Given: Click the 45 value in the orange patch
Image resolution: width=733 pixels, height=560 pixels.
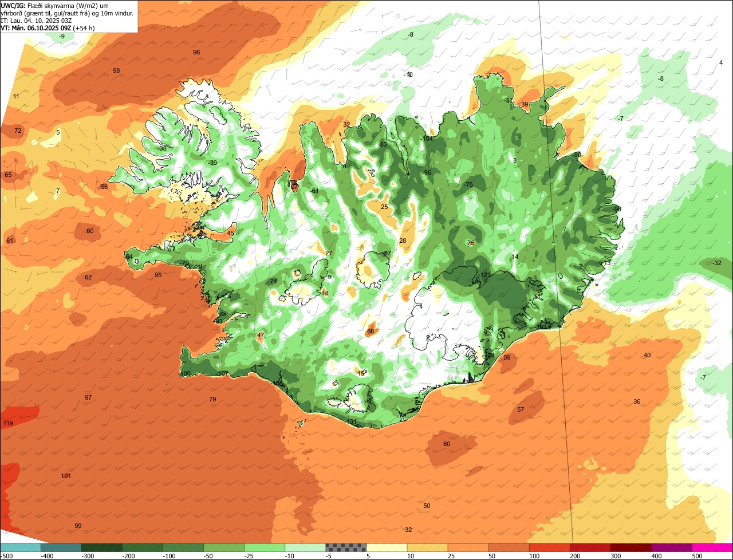Looking at the screenshot, I should click(x=230, y=233).
